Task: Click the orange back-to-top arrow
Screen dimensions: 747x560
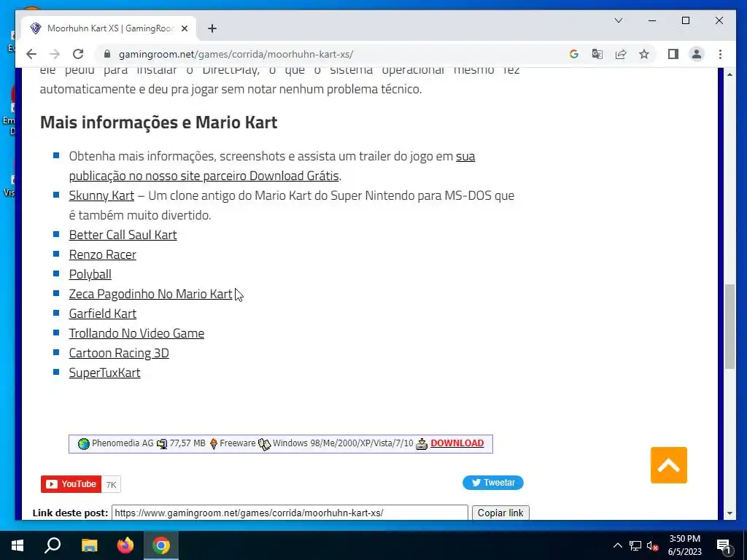Action: [668, 465]
